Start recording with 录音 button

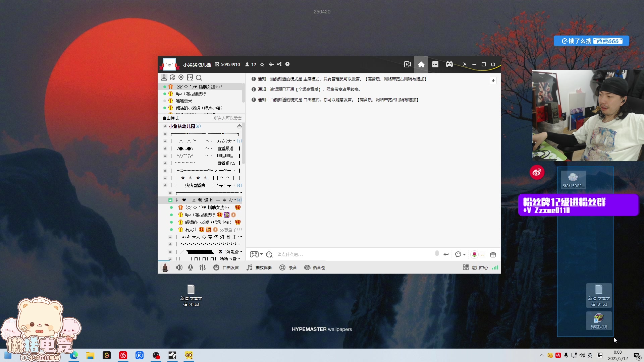288,267
